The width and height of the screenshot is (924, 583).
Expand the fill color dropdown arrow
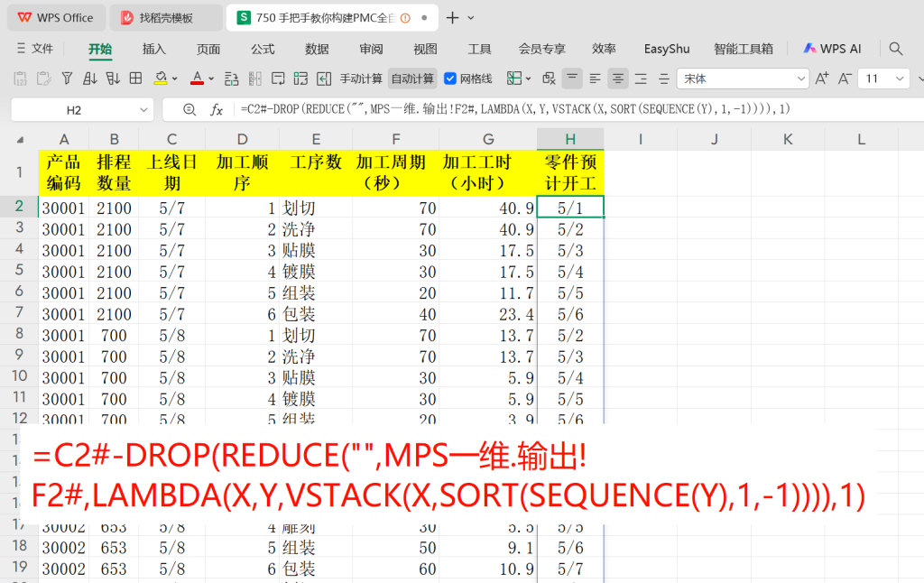coord(175,79)
